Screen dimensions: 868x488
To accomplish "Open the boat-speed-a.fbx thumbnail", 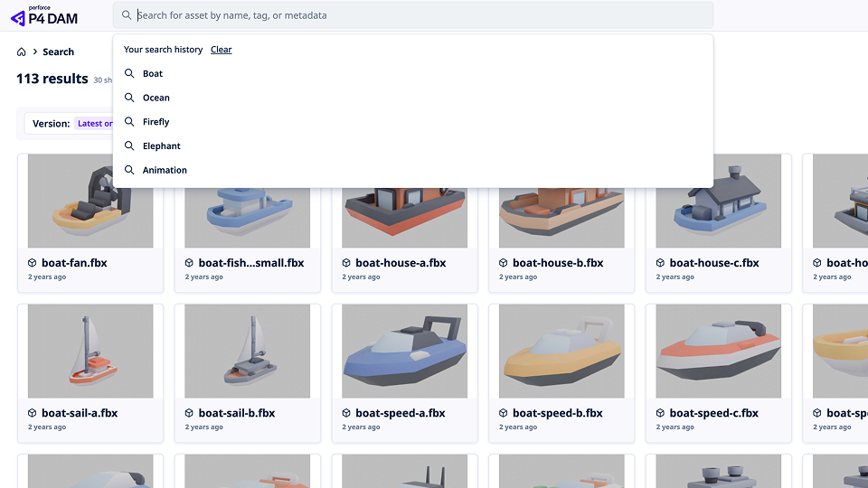I will [x=405, y=351].
